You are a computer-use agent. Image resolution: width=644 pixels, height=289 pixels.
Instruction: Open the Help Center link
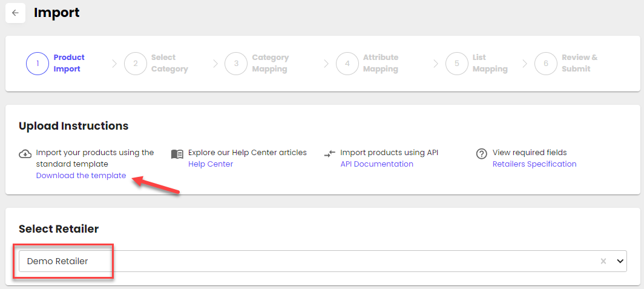pyautogui.click(x=211, y=164)
